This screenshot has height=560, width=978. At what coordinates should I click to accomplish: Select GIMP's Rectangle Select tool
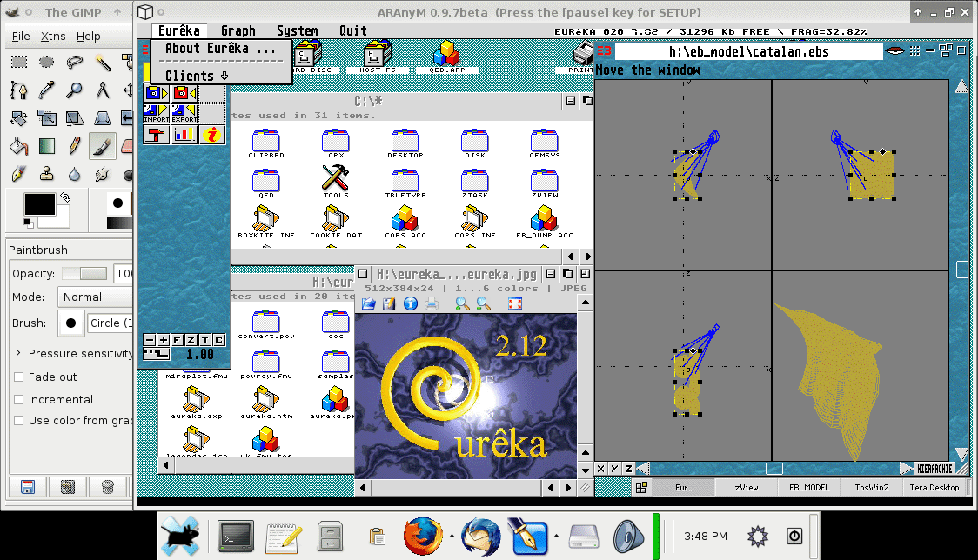point(19,62)
